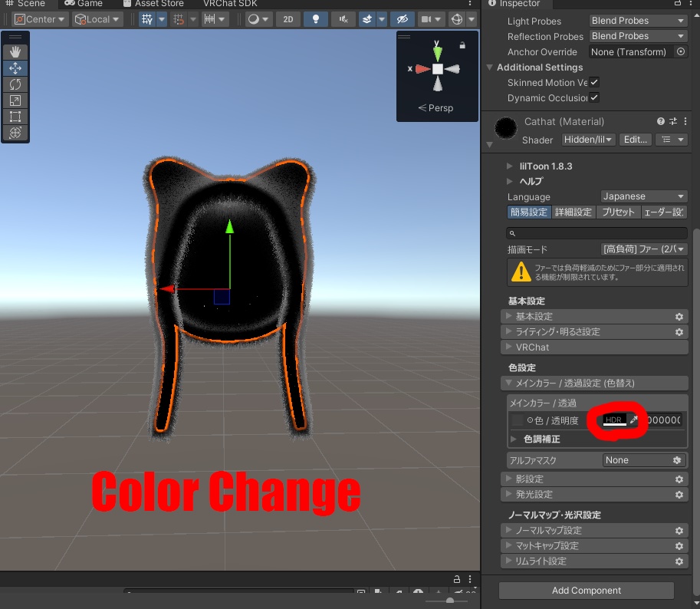Open gear menu for 影設定

(679, 479)
